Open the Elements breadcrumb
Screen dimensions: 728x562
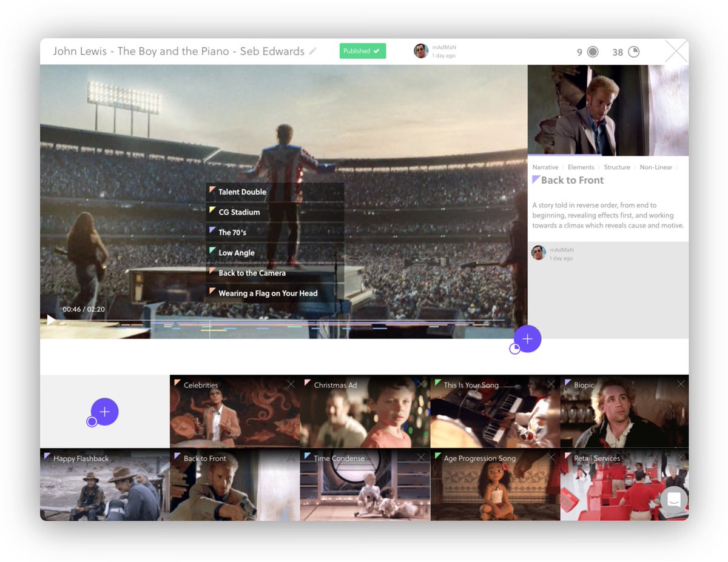581,167
